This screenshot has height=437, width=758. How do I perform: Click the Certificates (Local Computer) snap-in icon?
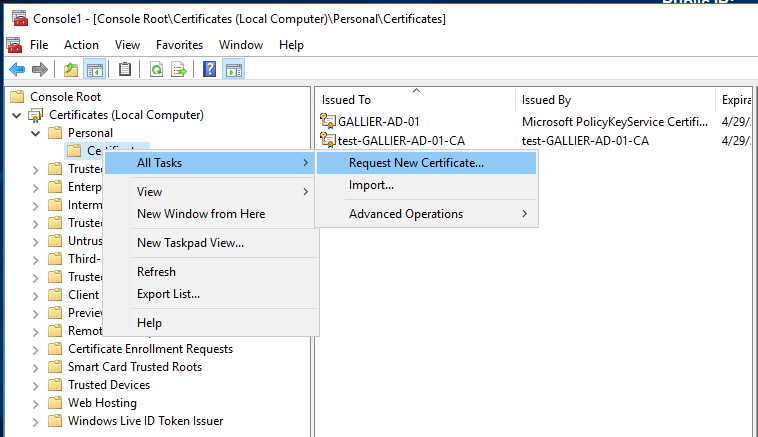(x=36, y=116)
